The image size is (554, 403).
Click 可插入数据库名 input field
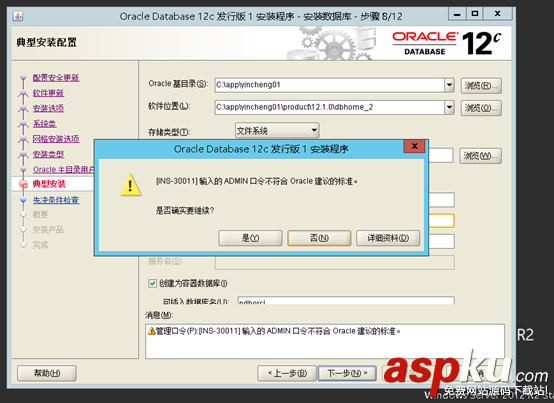[346, 300]
